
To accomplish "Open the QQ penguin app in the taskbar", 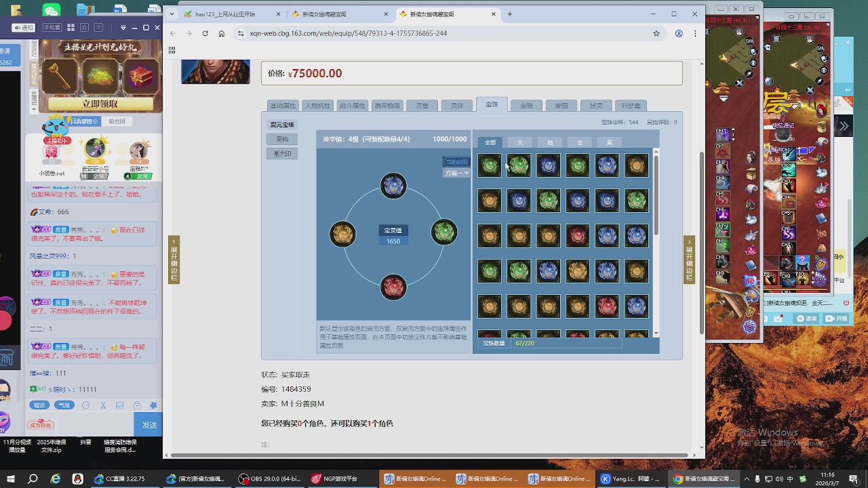I will [x=78, y=479].
